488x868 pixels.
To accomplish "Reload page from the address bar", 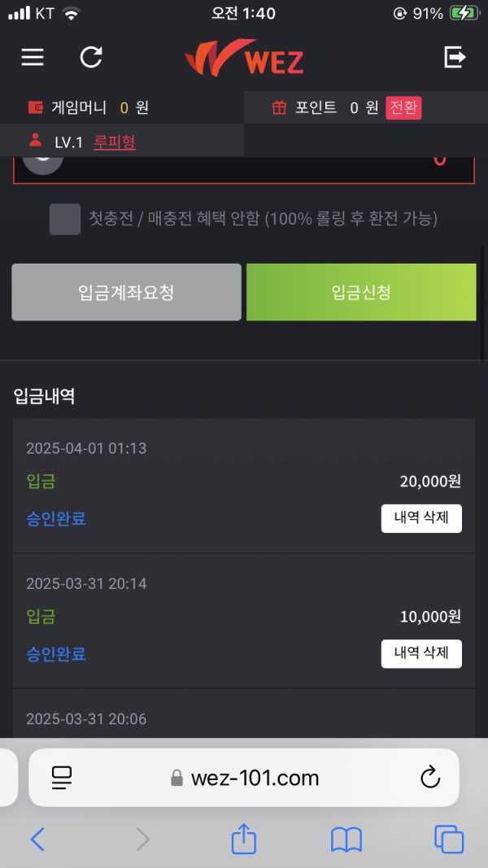I will coord(430,778).
